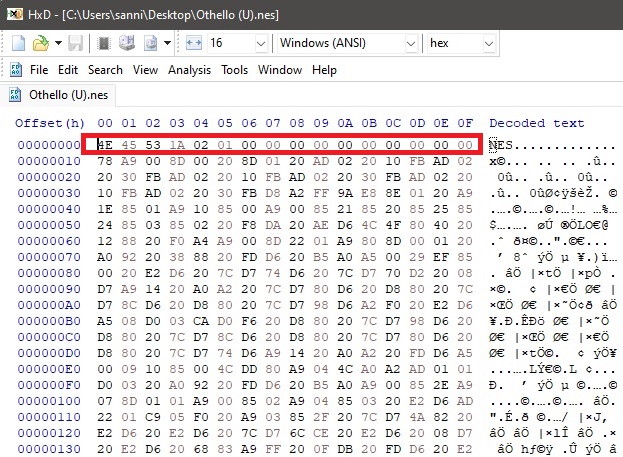Screen dimensions: 623x457
Task: Expand arrow beside disk image icon
Action: point(167,43)
